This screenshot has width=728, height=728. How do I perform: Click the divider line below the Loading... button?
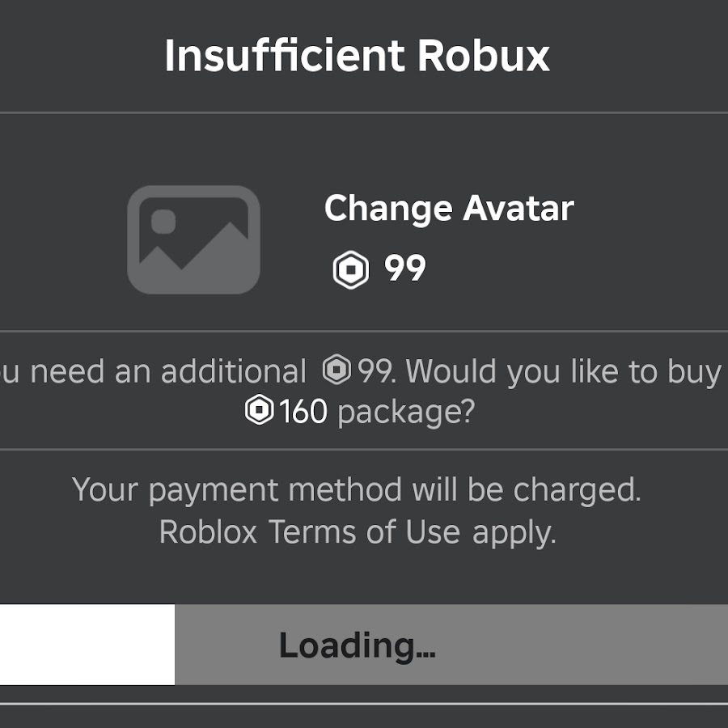(364, 704)
